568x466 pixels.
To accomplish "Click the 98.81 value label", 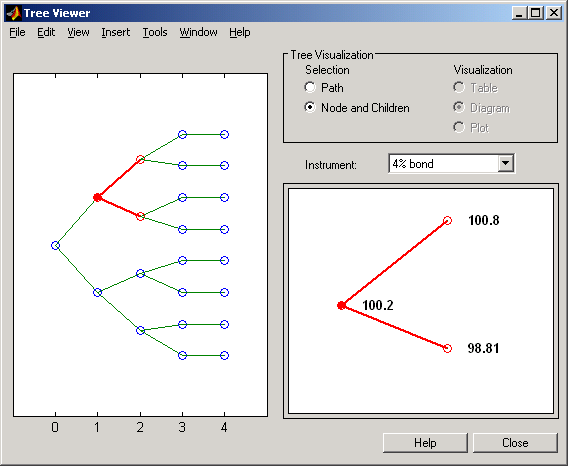I will click(x=483, y=348).
